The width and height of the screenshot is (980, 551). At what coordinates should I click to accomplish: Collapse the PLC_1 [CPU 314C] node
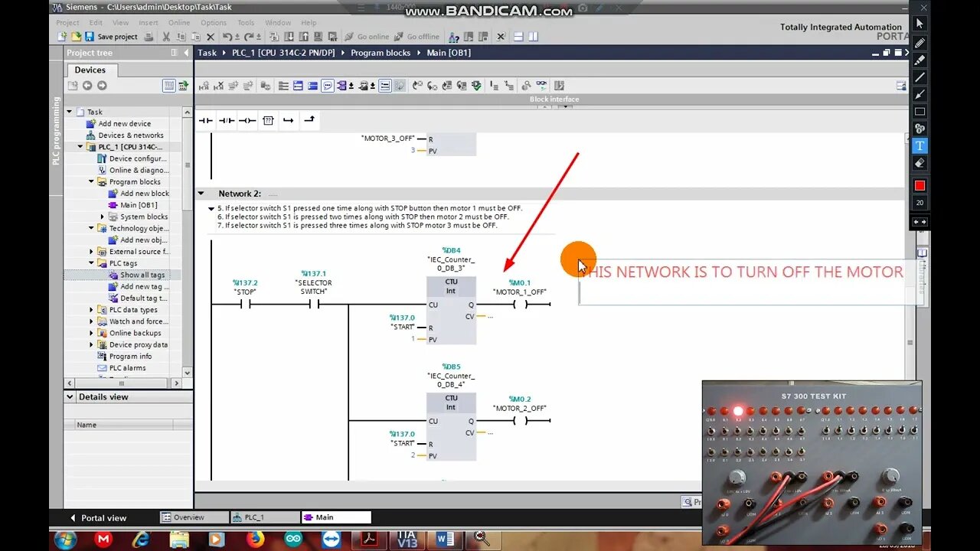80,147
